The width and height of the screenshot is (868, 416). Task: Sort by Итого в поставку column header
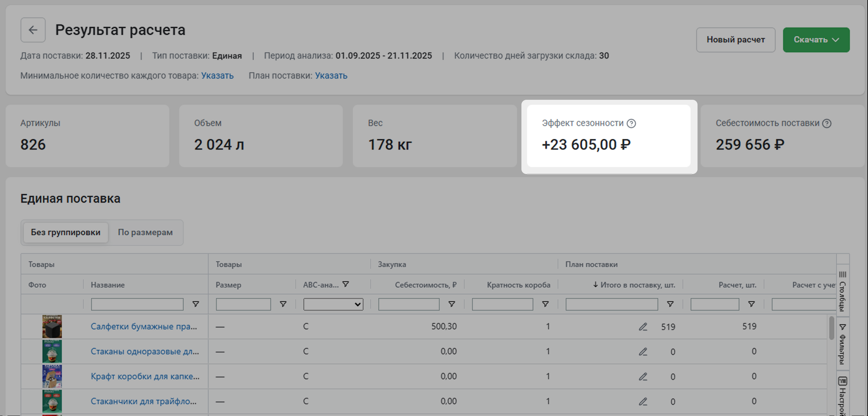point(634,285)
